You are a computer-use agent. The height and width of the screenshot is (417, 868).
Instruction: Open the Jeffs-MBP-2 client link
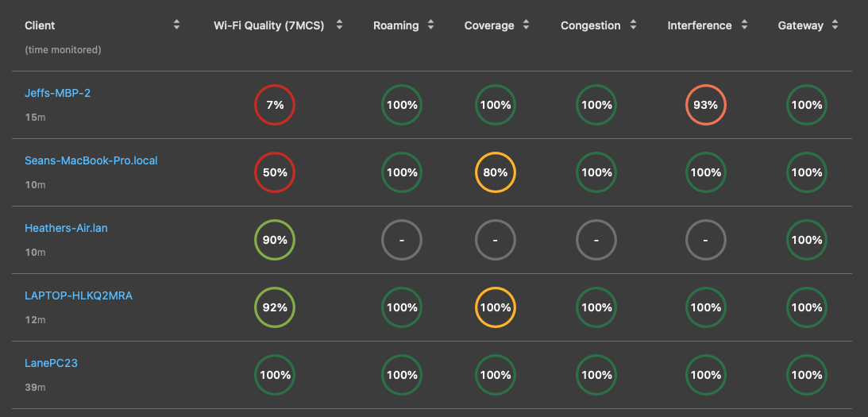[x=57, y=93]
